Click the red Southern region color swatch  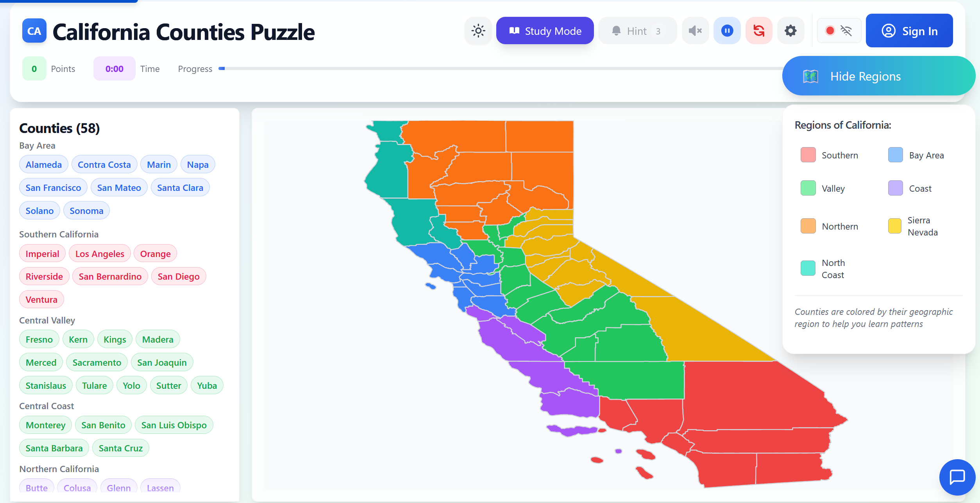808,155
